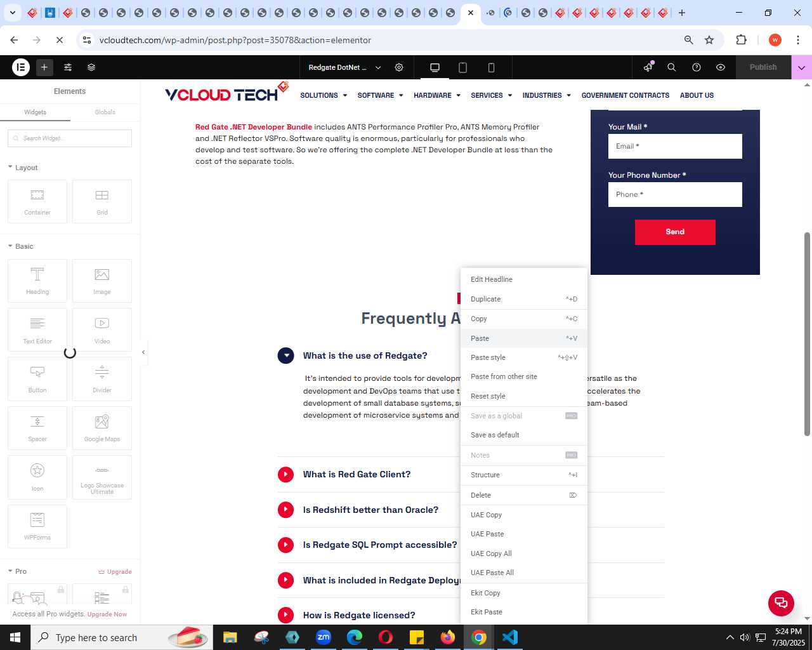Image resolution: width=812 pixels, height=650 pixels.
Task: Choose Paste in context menu
Action: point(524,338)
